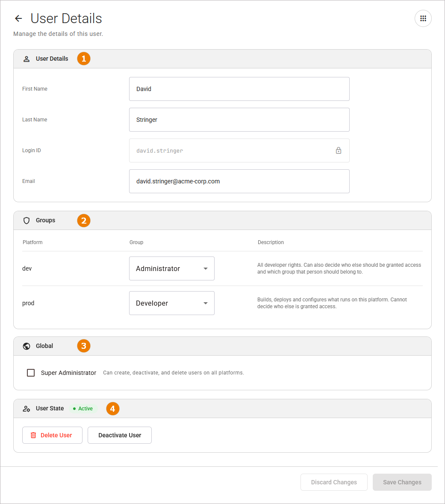Click the 'prod' platform name
The width and height of the screenshot is (445, 504).
(x=28, y=303)
